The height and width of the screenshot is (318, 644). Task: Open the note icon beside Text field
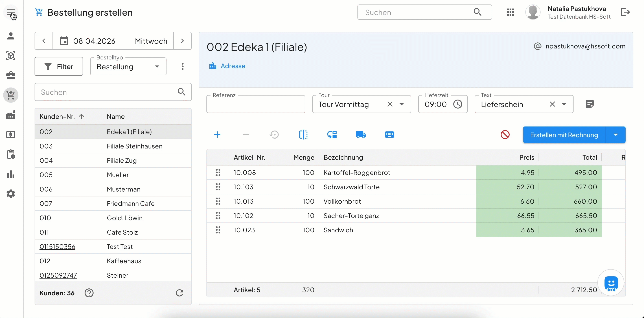tap(589, 104)
